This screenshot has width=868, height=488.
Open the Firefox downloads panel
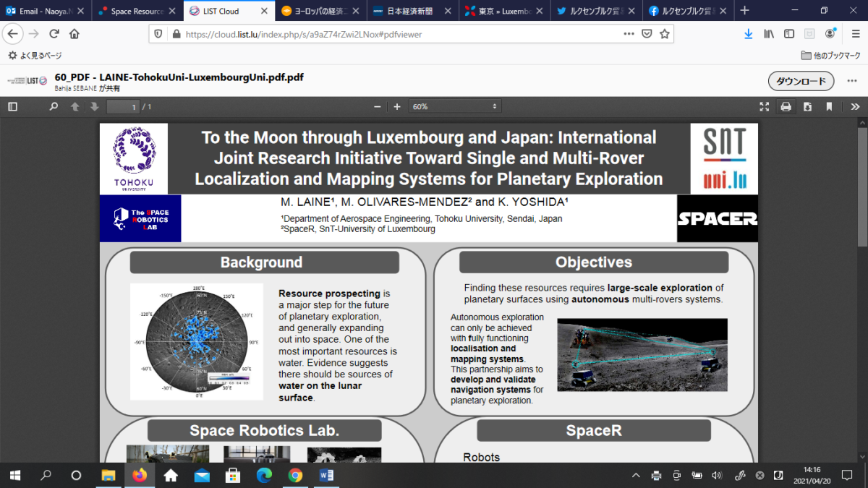(x=748, y=34)
